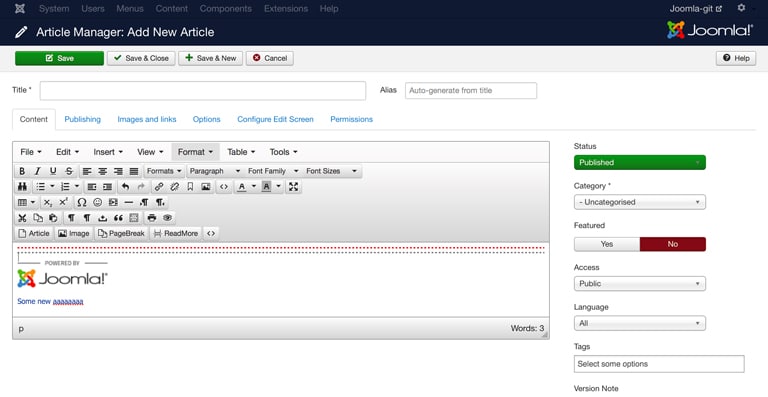Viewport: 768px width, 397px height.
Task: Preview content with the eye icon
Action: [x=168, y=218]
